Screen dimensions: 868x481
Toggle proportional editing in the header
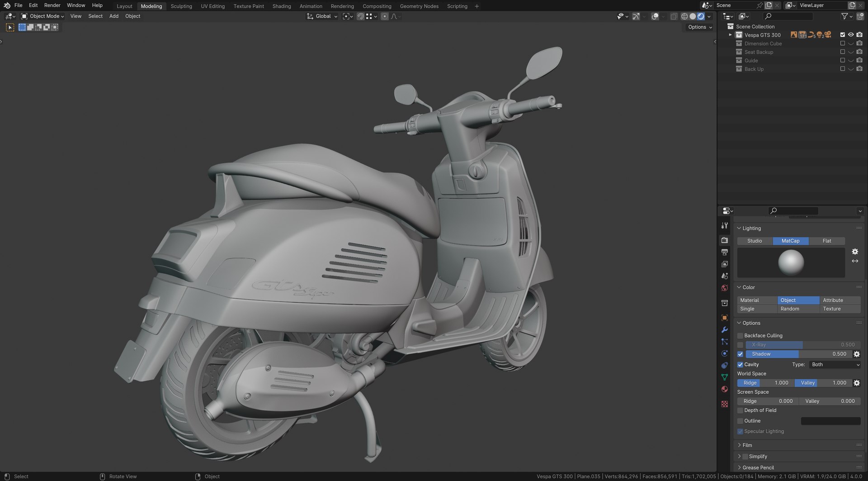click(384, 16)
